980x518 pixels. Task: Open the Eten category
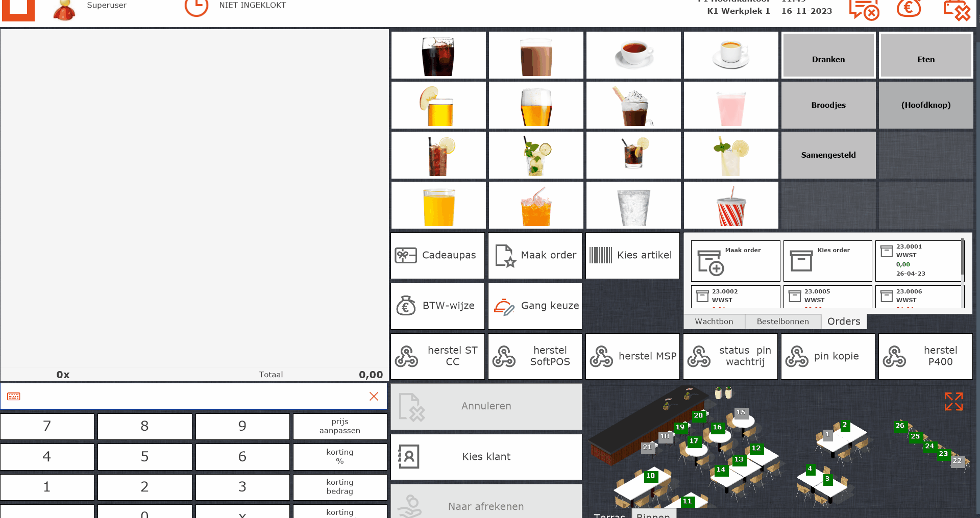[x=926, y=55]
